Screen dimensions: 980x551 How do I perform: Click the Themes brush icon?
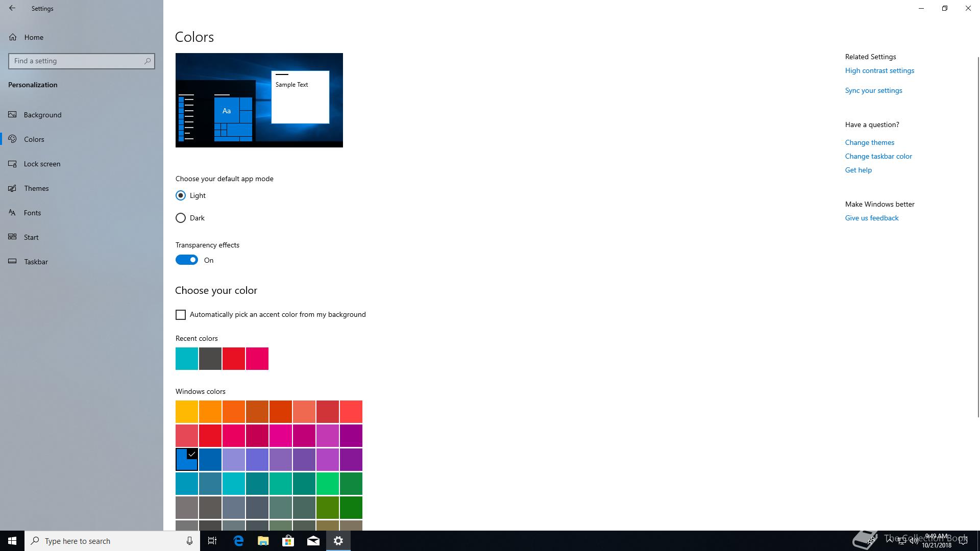13,188
